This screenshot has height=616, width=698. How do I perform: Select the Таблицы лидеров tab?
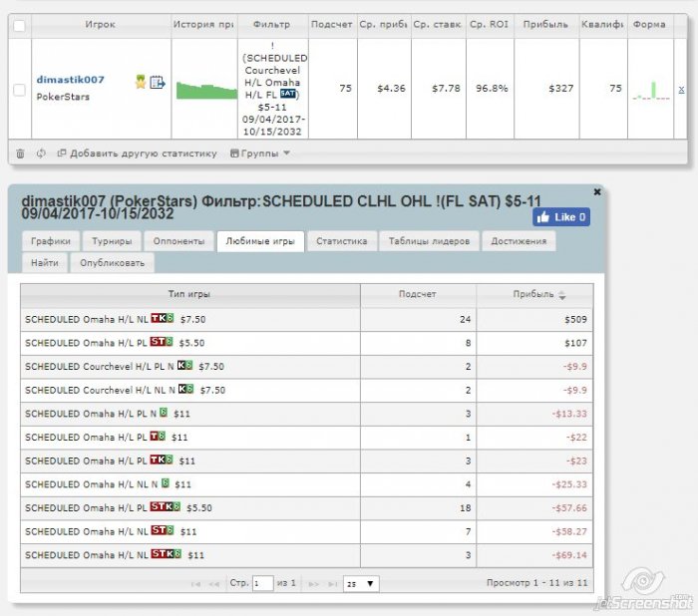click(x=430, y=241)
